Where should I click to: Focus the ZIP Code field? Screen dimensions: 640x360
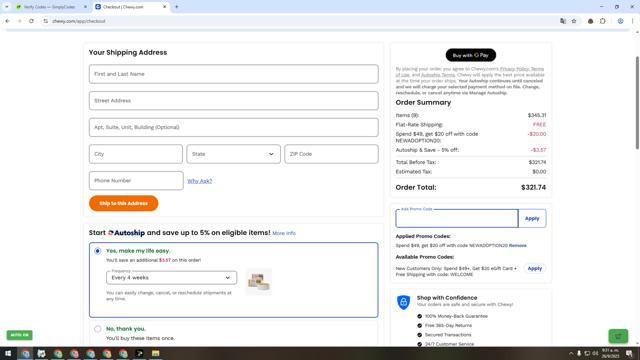tap(331, 154)
